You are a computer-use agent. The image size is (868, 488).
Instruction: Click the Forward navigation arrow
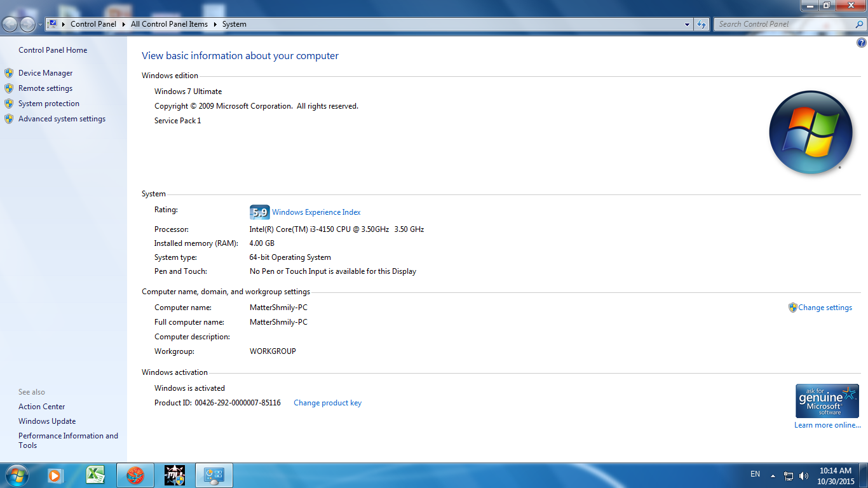coord(27,24)
